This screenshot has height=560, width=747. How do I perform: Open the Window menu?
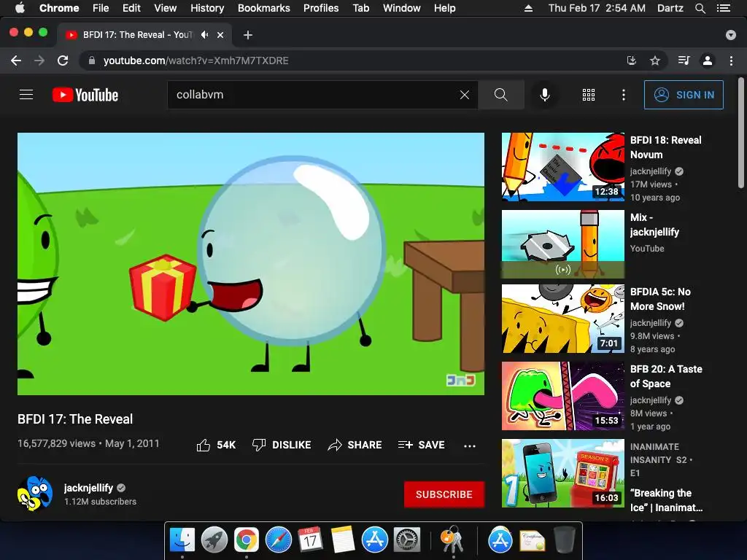pos(402,8)
